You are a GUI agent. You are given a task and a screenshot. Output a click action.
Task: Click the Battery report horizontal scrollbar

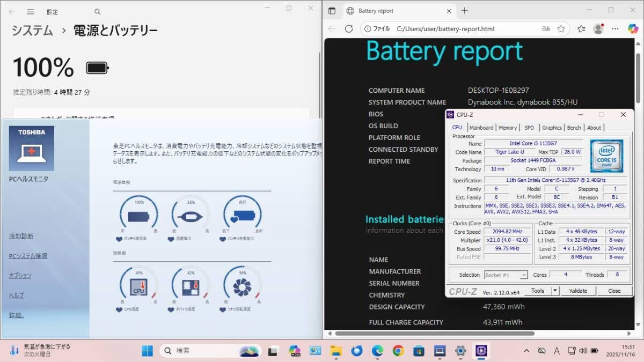click(x=435, y=333)
